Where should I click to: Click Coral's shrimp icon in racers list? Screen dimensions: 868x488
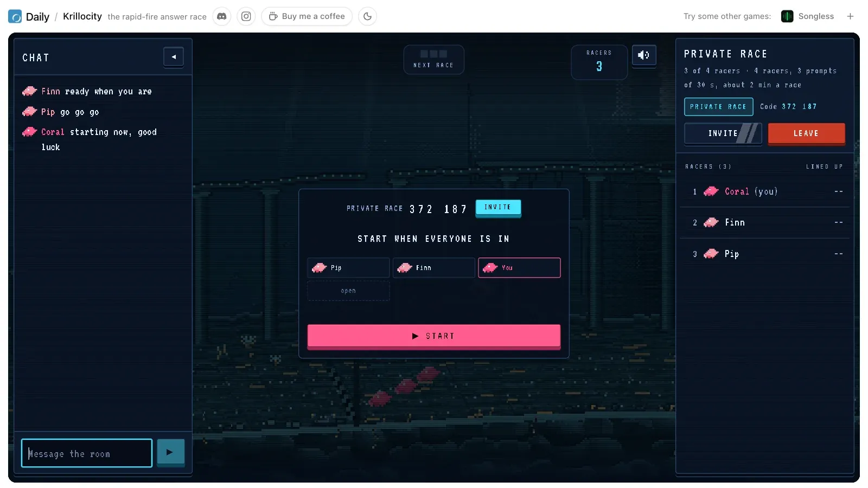pos(711,191)
